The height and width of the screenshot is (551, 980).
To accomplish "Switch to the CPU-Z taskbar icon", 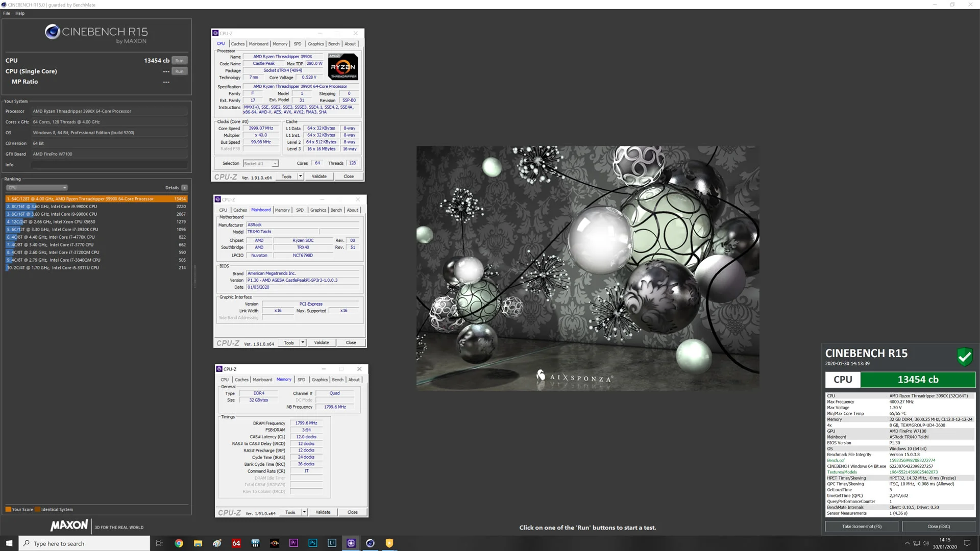I will pos(351,543).
